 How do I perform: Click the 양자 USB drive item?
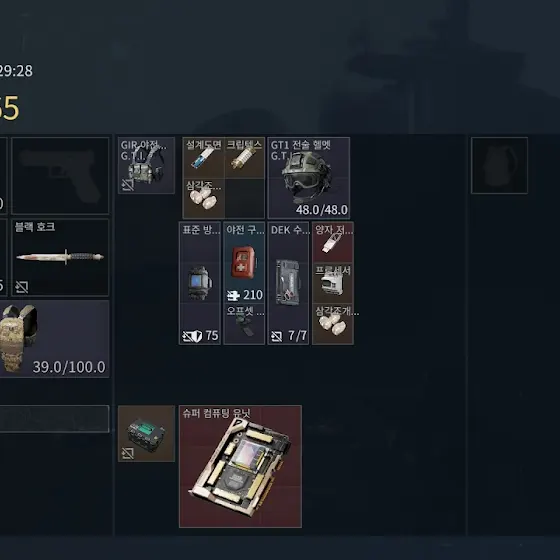[x=333, y=242]
